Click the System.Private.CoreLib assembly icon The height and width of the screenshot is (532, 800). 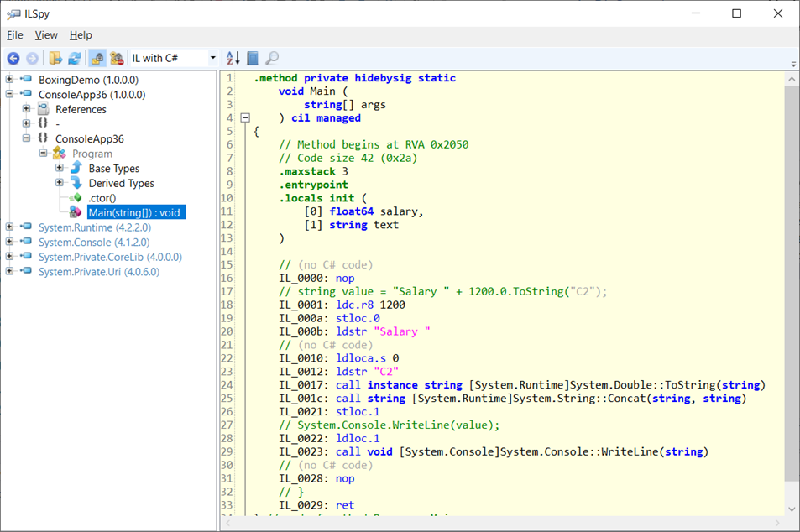pos(26,256)
